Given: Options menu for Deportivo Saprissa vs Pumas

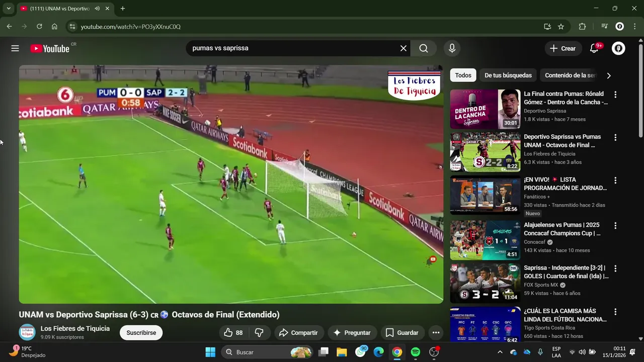Looking at the screenshot, I should [615, 137].
